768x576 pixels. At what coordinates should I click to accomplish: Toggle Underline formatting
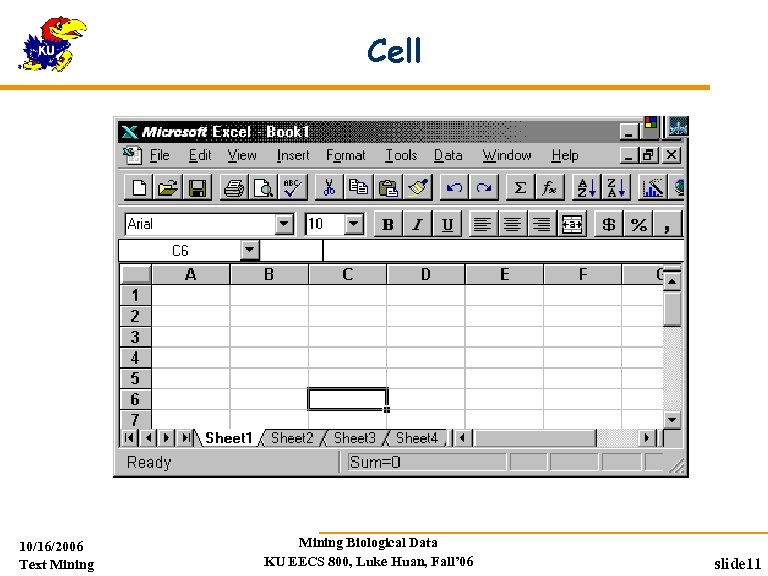tap(447, 224)
